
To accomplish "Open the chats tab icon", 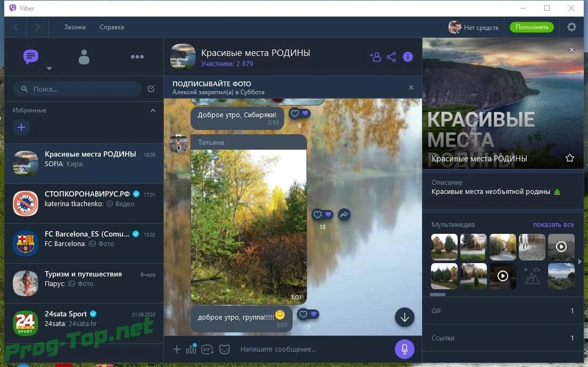I will coord(31,57).
